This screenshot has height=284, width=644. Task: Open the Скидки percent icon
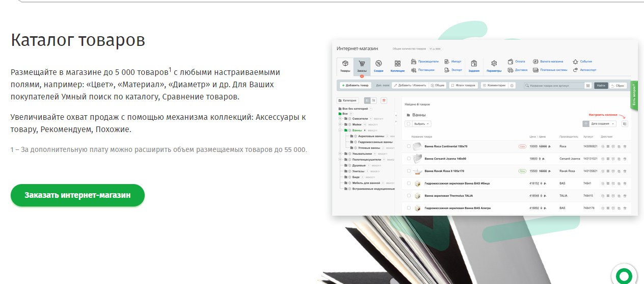coord(379,65)
